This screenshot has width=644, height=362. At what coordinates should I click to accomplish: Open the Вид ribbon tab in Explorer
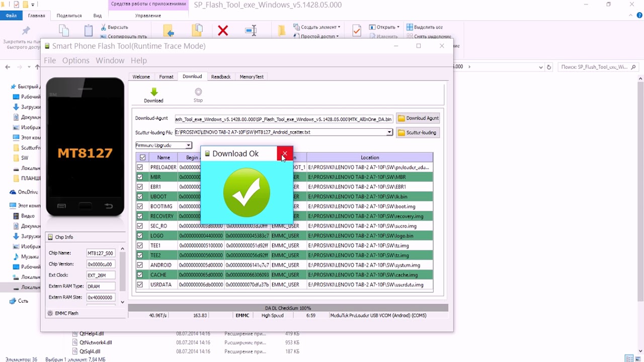(x=98, y=16)
